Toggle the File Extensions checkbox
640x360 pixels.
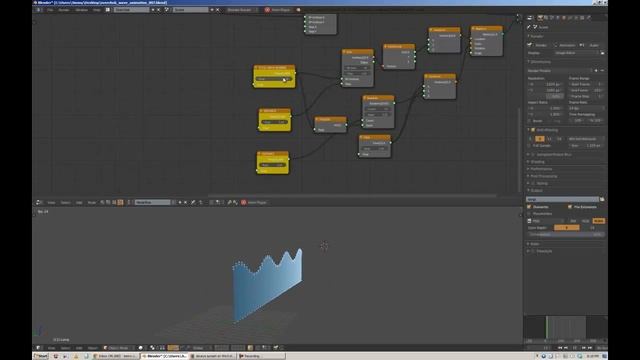tap(570, 207)
